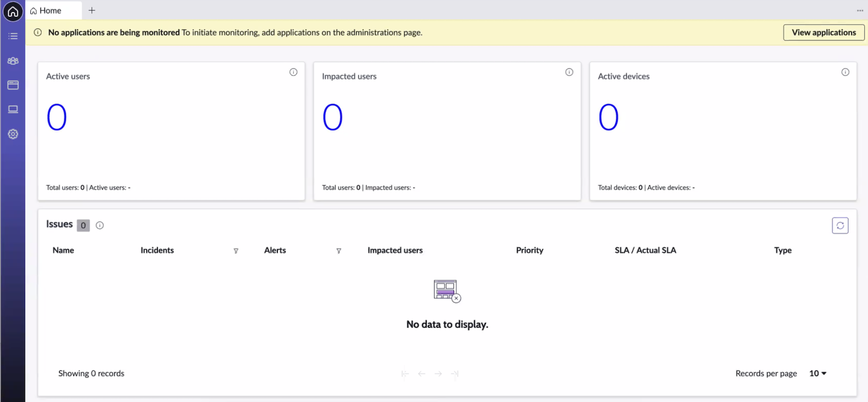Viewport: 868px width, 402px height.
Task: Select the Home tab
Action: click(x=54, y=11)
